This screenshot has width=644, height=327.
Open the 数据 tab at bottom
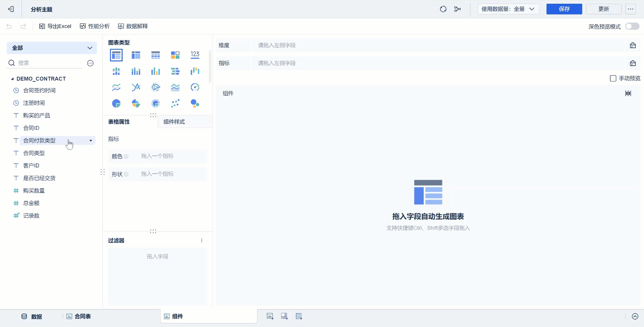[x=32, y=317]
